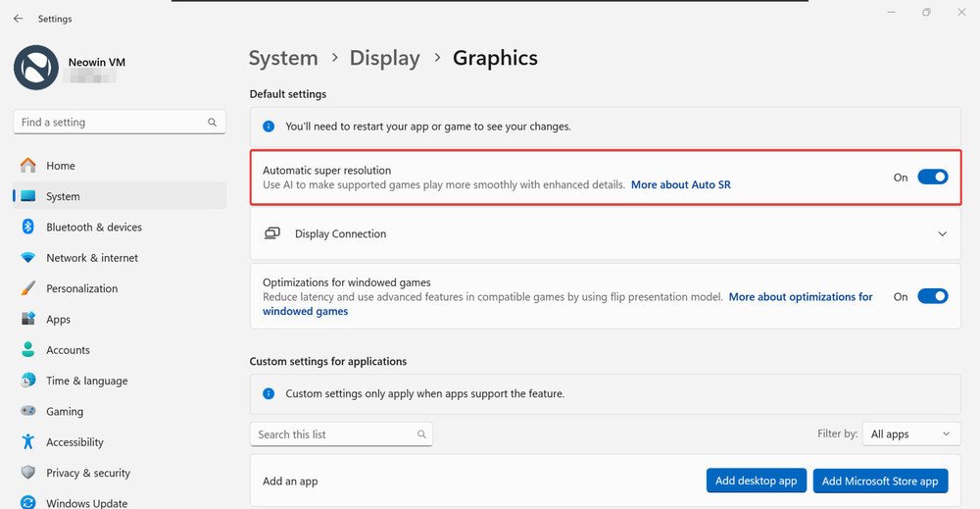Expand the Display Connection section
Image resolution: width=980 pixels, height=509 pixels.
(x=605, y=233)
